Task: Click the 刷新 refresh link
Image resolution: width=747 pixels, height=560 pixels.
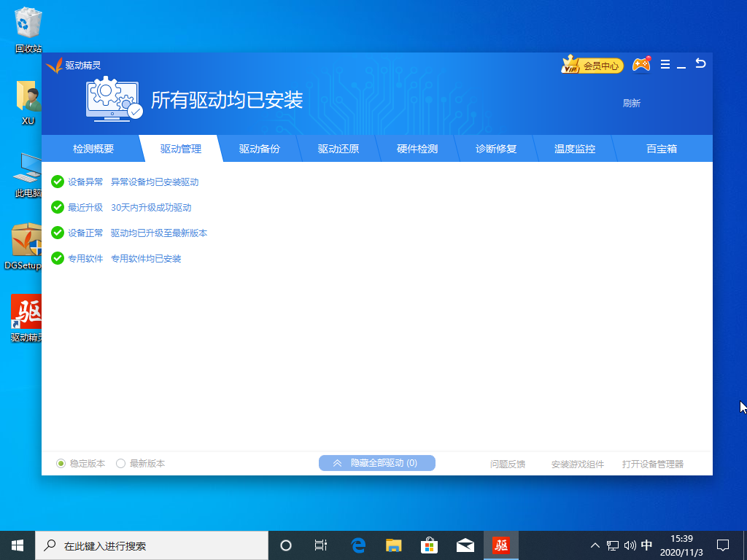Action: point(631,104)
